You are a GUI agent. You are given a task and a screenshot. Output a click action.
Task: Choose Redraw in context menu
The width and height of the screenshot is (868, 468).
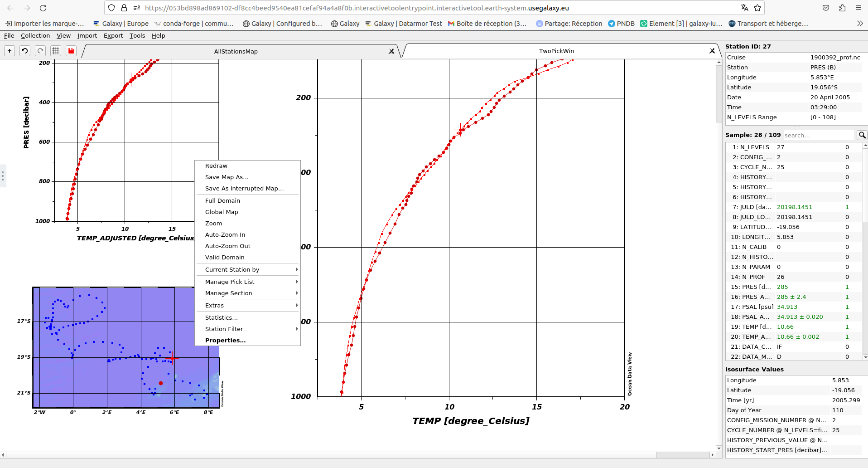click(247, 166)
